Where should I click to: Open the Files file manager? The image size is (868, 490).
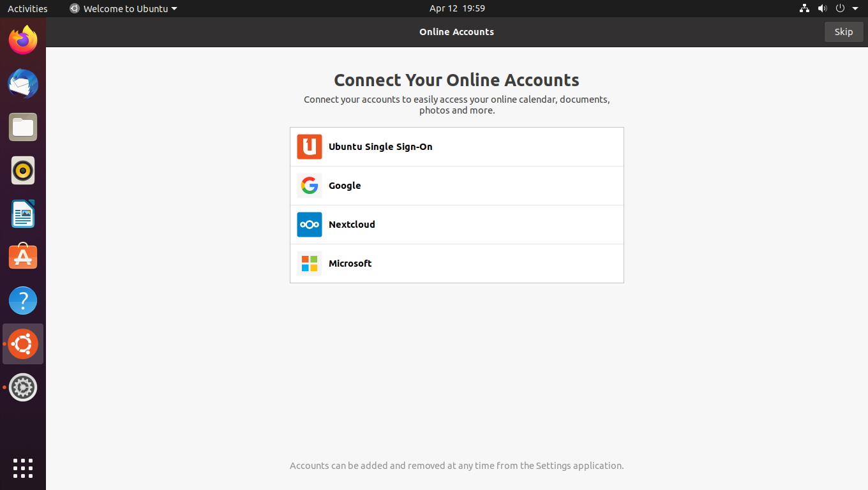tap(23, 127)
